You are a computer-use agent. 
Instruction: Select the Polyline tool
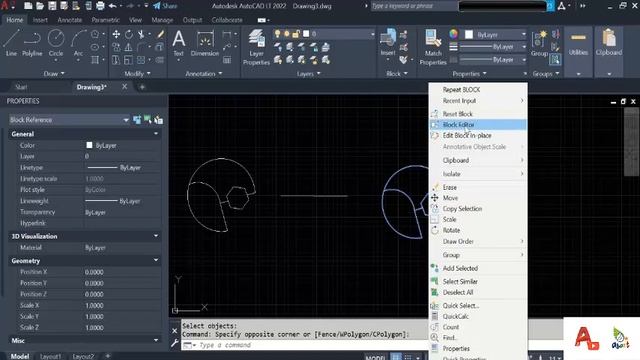tap(32, 43)
